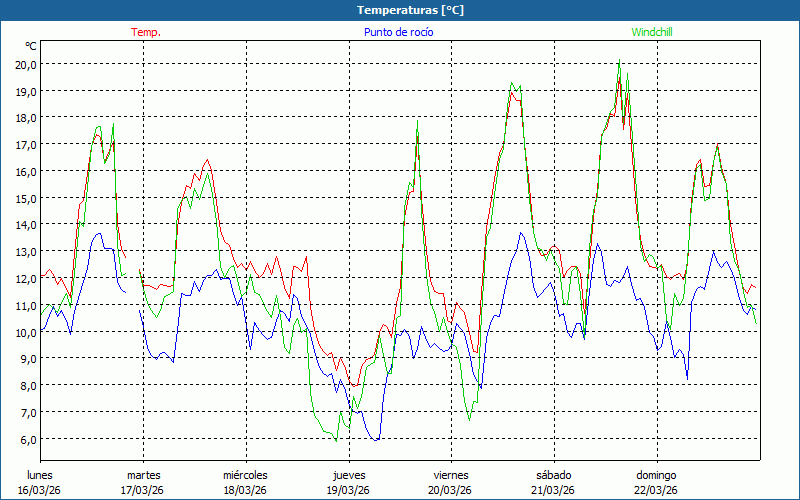
Task: Click the red Temp. legend label
Action: [146, 32]
